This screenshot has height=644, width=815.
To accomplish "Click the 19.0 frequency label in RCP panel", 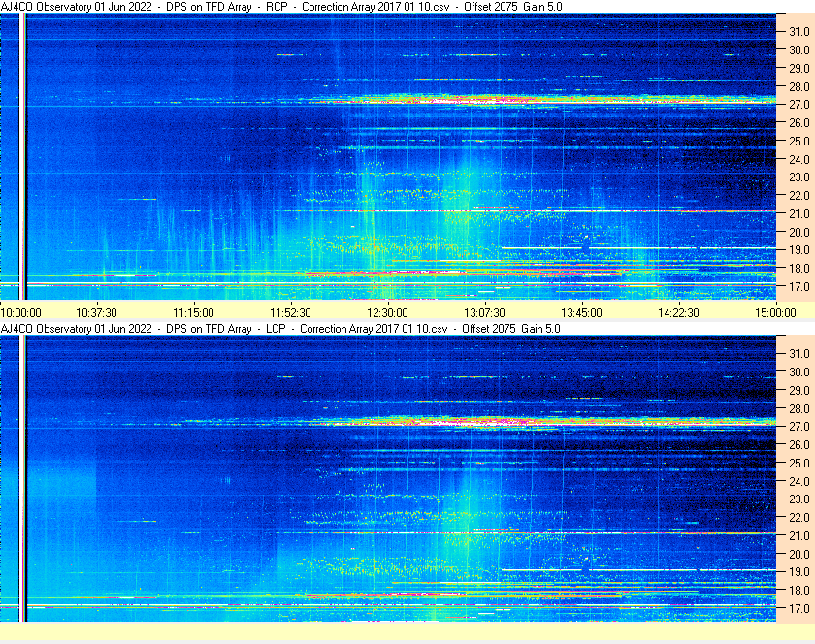I will (x=799, y=250).
